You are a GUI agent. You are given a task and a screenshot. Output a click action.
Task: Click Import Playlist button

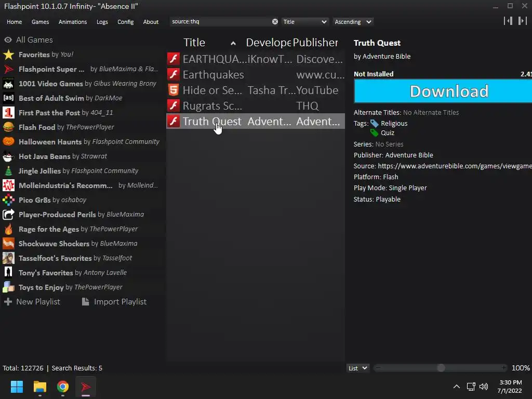[114, 302]
